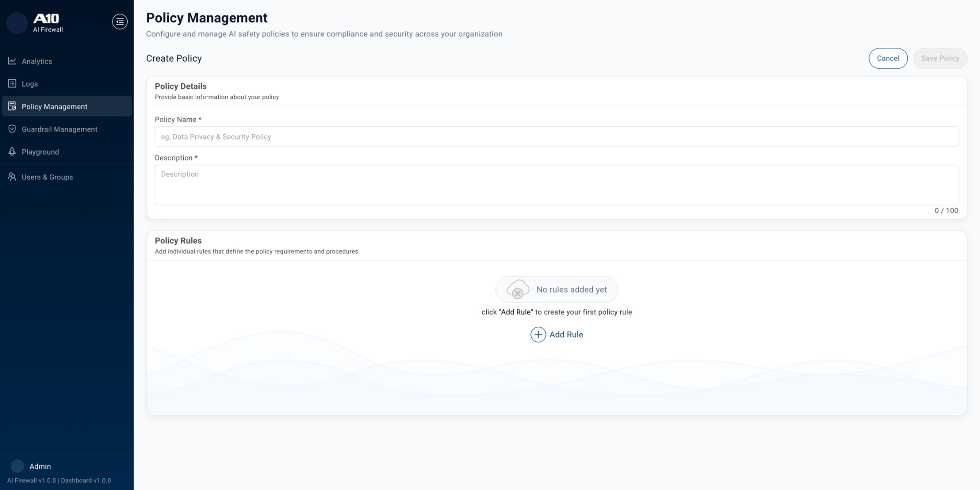The height and width of the screenshot is (490, 980).
Task: Click the Playground rocket icon
Action: 12,152
